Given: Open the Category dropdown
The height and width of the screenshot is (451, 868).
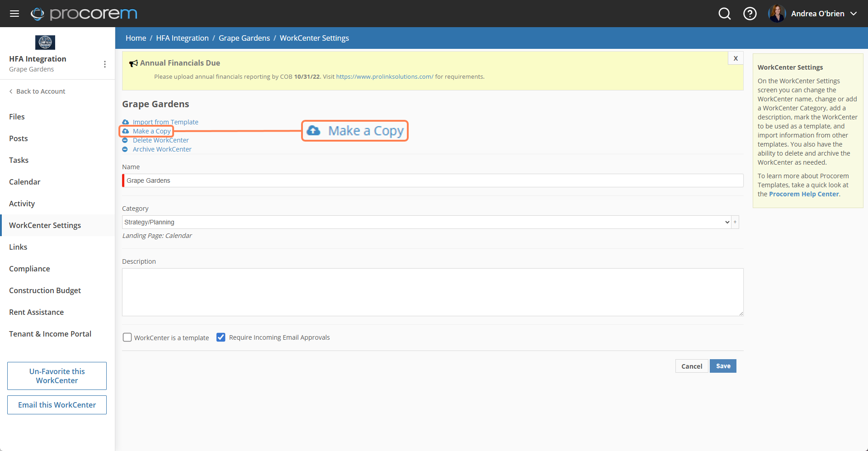Looking at the screenshot, I should 426,222.
